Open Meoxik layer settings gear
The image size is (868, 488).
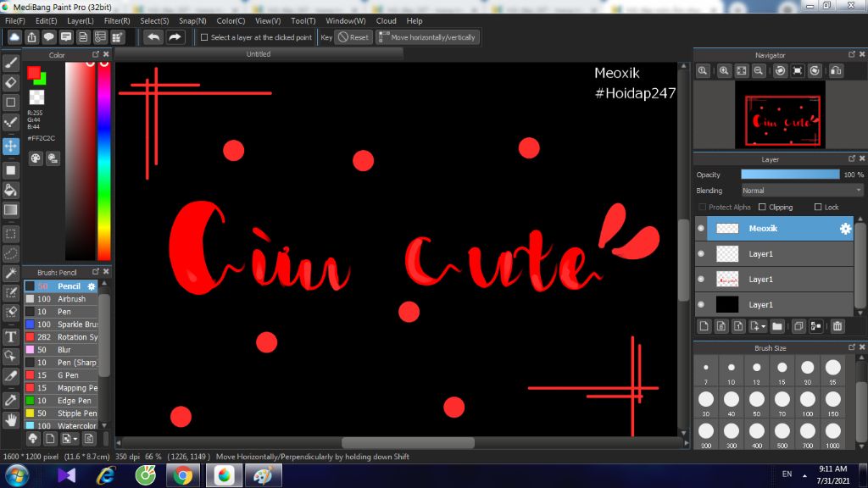(x=845, y=229)
